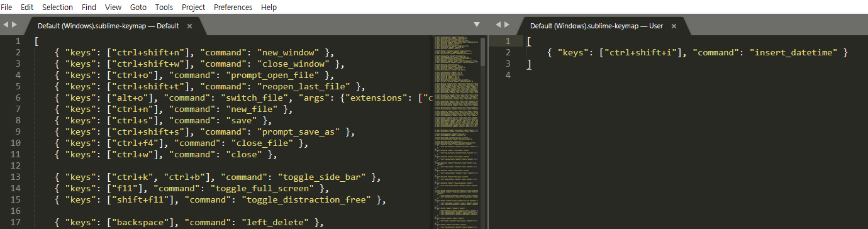
Task: Go to next tab in left pane
Action: [14, 25]
